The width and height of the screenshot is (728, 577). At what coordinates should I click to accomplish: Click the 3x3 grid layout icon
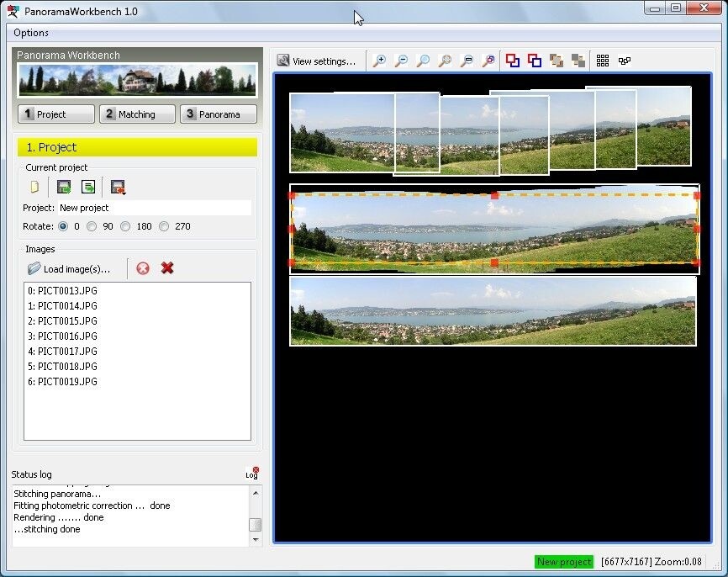point(603,61)
